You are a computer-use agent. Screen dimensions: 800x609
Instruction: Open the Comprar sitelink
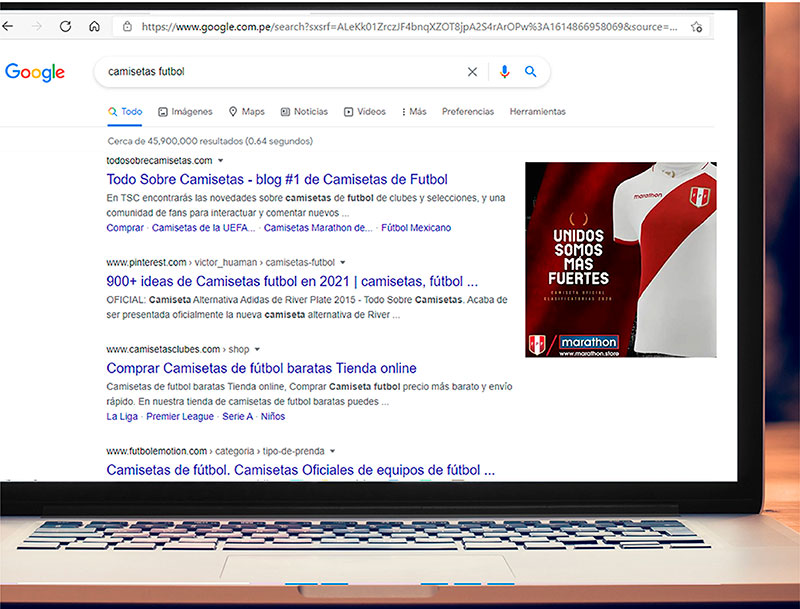[x=125, y=228]
